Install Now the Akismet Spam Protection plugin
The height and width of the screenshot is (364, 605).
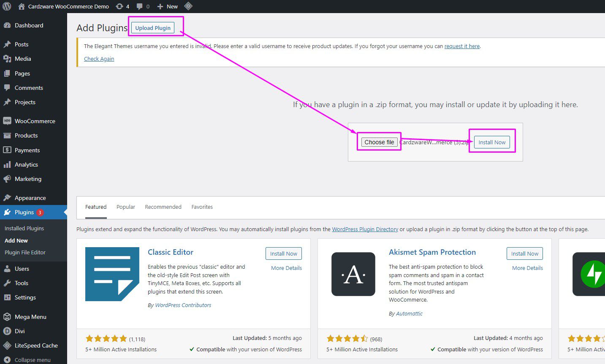pos(524,253)
